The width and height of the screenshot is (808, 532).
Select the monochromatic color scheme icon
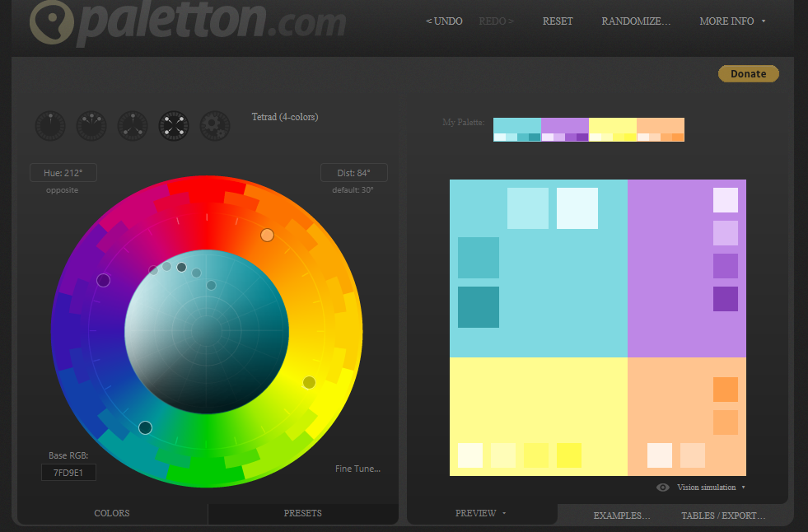(x=50, y=126)
